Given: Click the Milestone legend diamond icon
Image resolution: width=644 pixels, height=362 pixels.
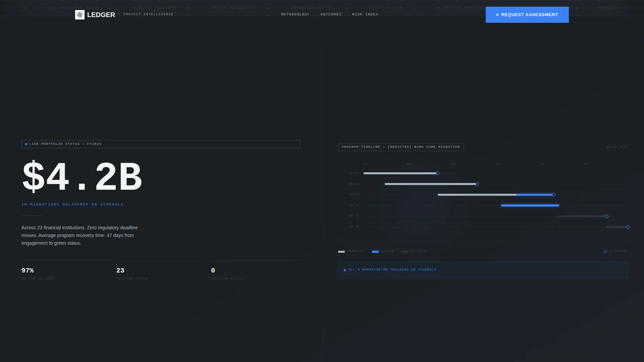Looking at the screenshot, I should pos(605,252).
